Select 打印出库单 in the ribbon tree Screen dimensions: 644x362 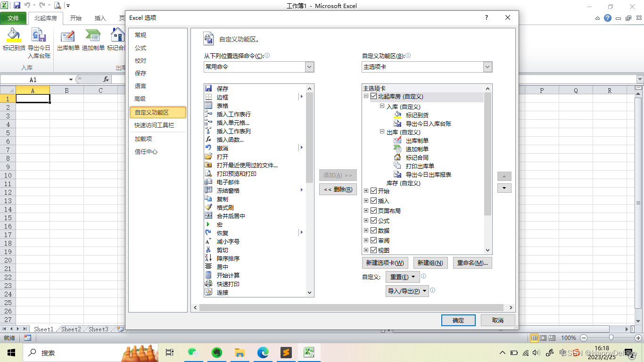click(x=420, y=166)
